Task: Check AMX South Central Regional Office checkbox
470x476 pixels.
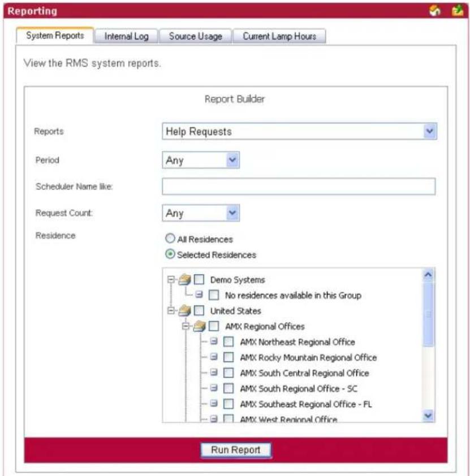Action: pos(228,373)
